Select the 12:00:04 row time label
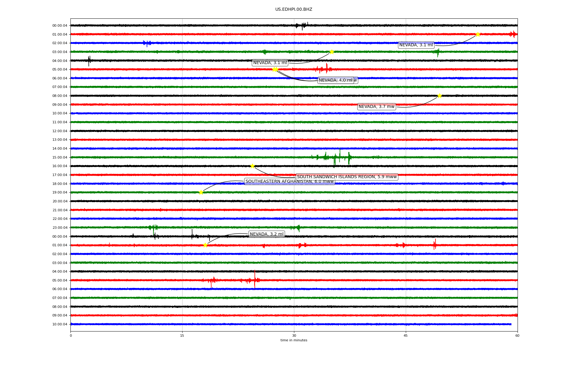 click(x=60, y=131)
